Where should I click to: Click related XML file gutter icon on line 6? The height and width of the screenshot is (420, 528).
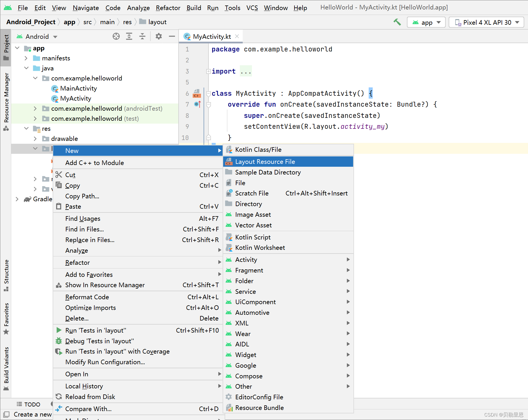point(197,93)
